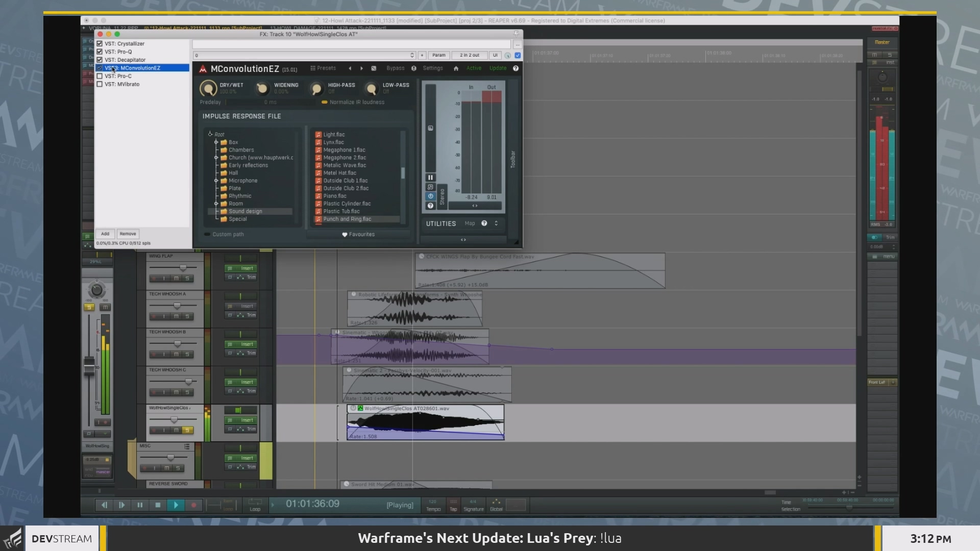Pin the FX window with pin icon
980x551 pixels.
(516, 34)
